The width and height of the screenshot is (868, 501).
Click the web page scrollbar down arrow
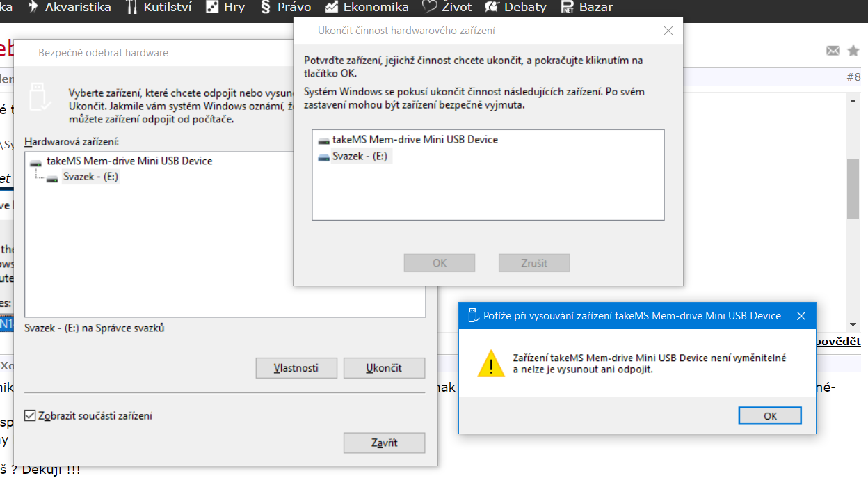pos(853,324)
